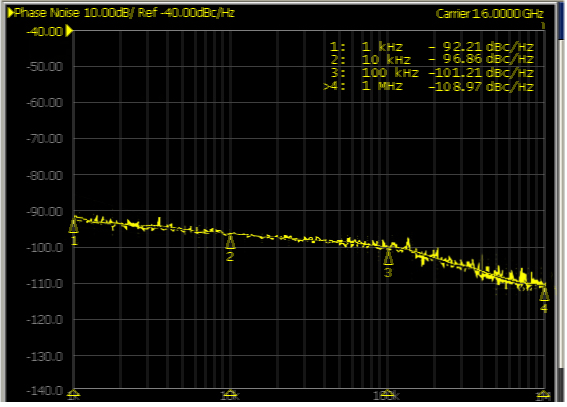The width and height of the screenshot is (567, 407).
Task: Click active marker 4 at 1 MHz
Action: [x=544, y=294]
